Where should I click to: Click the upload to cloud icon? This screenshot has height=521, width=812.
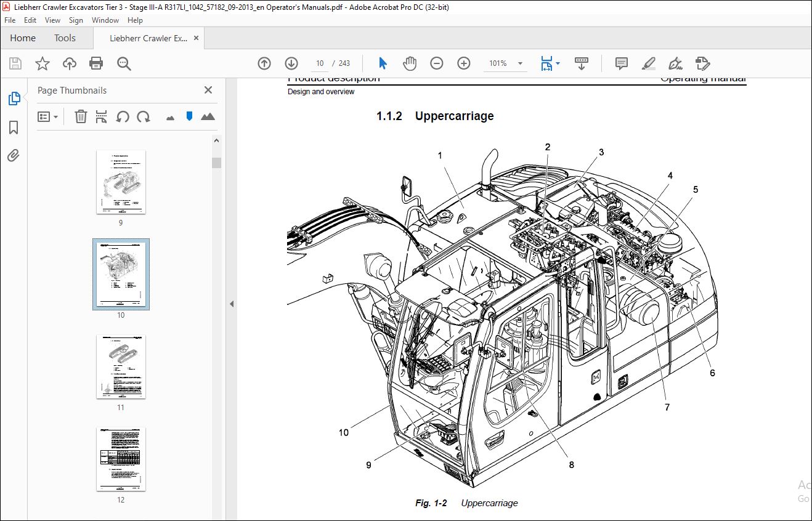pyautogui.click(x=69, y=63)
